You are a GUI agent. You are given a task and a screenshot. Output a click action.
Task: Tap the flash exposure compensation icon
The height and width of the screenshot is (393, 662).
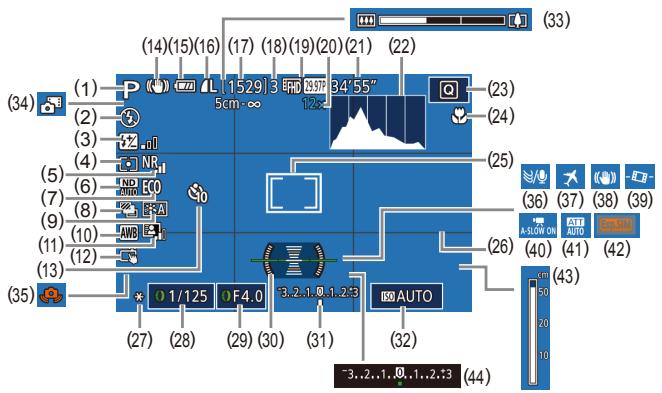tap(128, 141)
